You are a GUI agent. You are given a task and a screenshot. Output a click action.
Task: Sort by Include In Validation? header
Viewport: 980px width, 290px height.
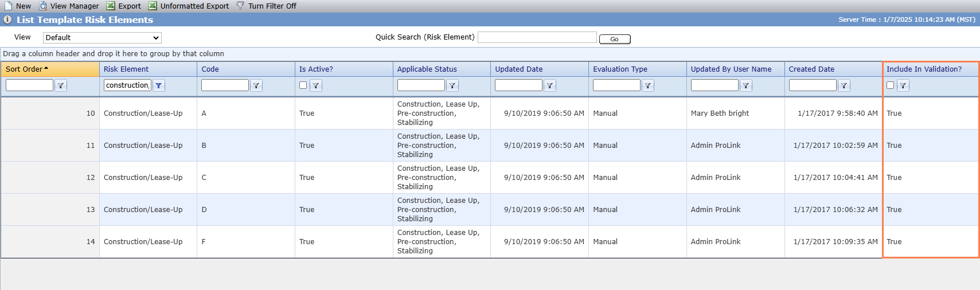coord(924,69)
